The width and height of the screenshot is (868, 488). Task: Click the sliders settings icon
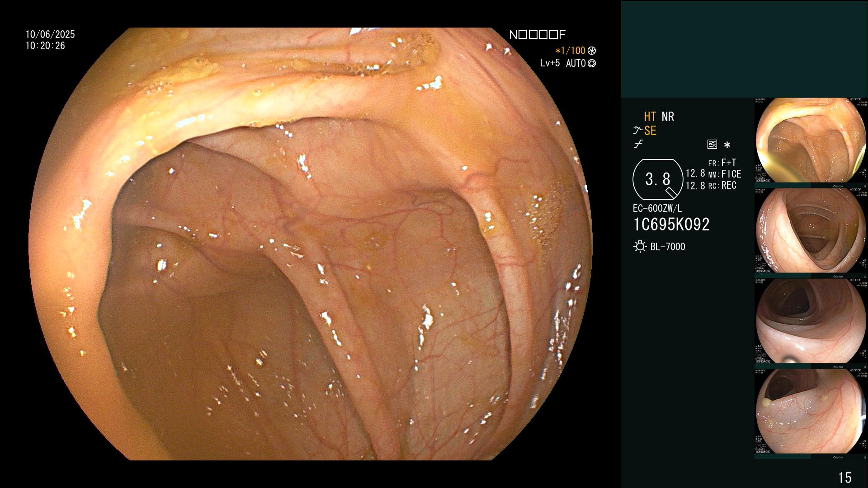(x=712, y=145)
